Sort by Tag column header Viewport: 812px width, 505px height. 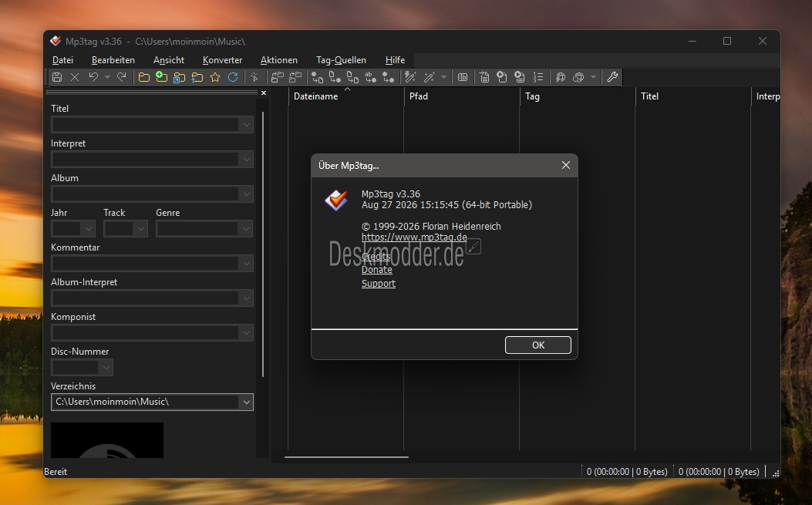coord(578,96)
